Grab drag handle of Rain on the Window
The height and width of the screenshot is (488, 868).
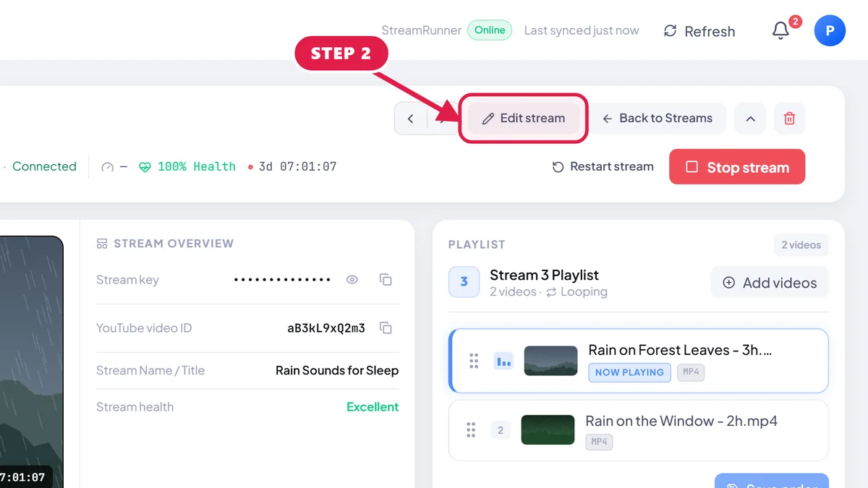pyautogui.click(x=471, y=430)
